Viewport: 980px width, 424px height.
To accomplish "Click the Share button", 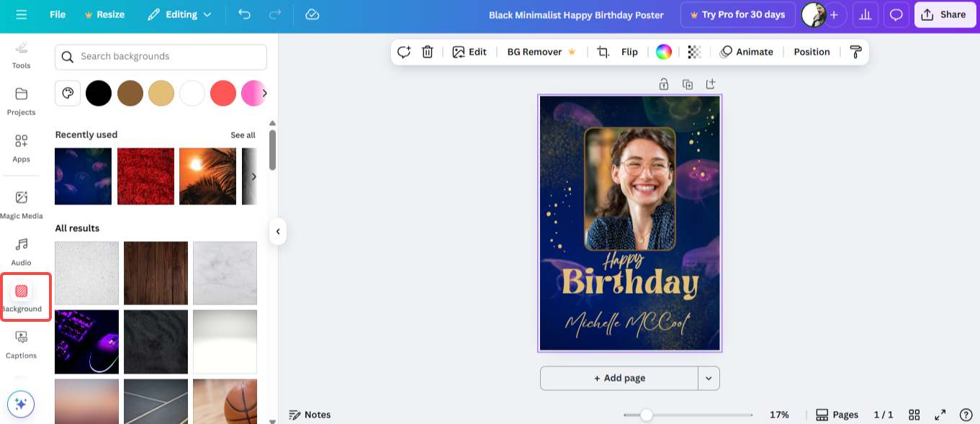I will coord(945,14).
